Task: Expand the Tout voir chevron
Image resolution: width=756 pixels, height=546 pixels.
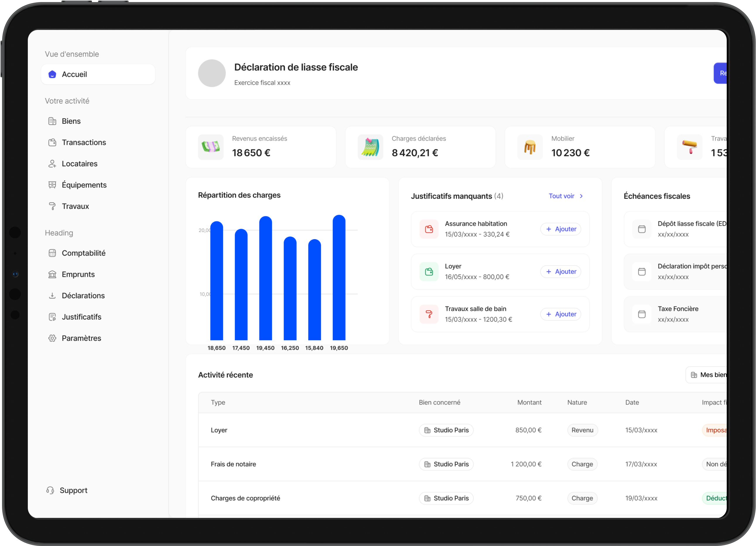Action: (581, 196)
